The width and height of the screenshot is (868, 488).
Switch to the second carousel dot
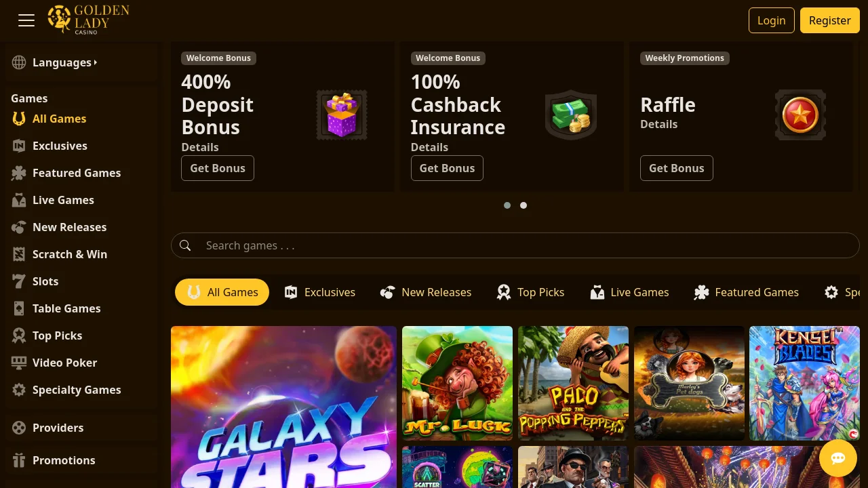pos(524,205)
